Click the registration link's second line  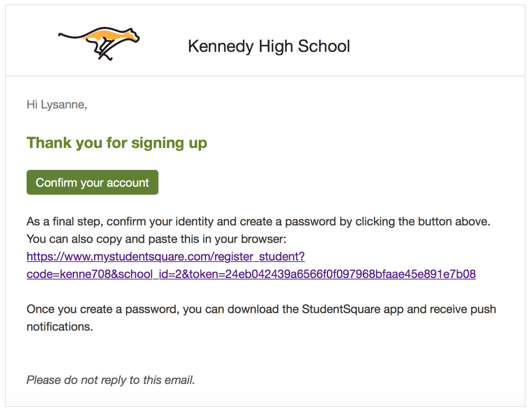pyautogui.click(x=251, y=274)
